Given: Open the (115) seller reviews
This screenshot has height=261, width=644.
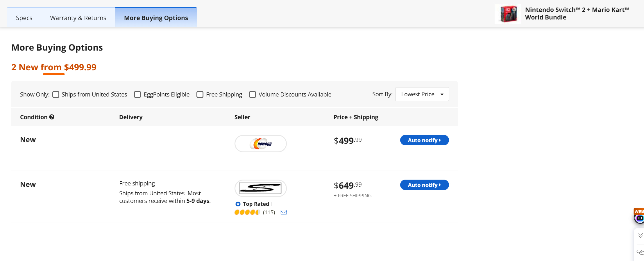Looking at the screenshot, I should point(269,212).
